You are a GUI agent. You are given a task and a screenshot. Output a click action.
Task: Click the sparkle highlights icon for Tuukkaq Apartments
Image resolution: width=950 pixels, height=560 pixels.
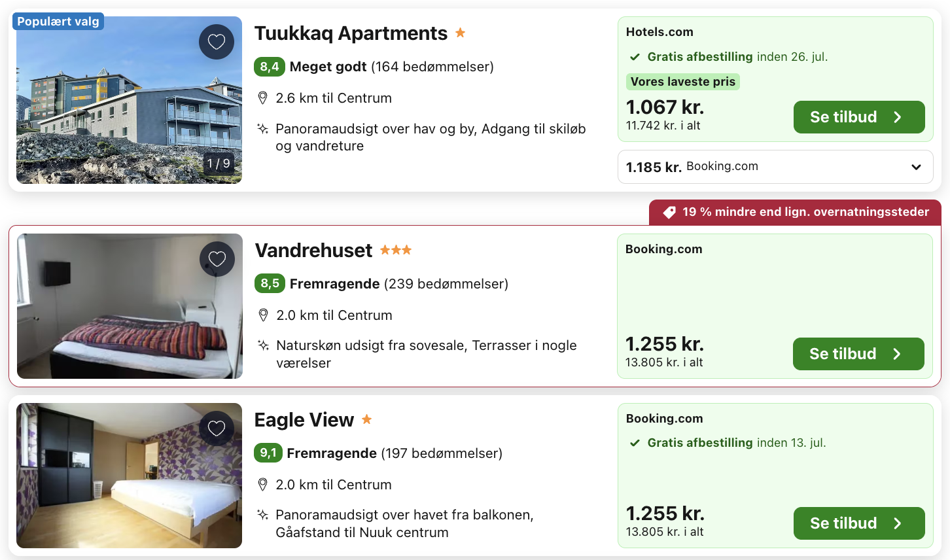pyautogui.click(x=262, y=129)
